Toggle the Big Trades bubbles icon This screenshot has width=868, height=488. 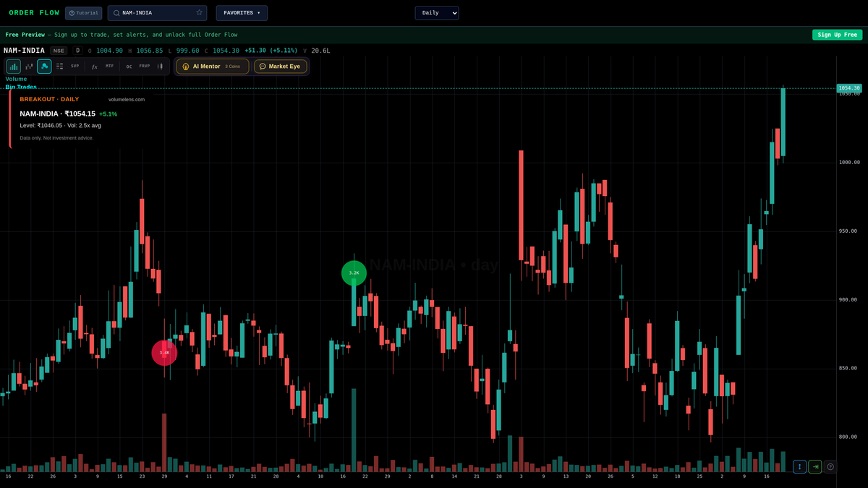coord(44,67)
